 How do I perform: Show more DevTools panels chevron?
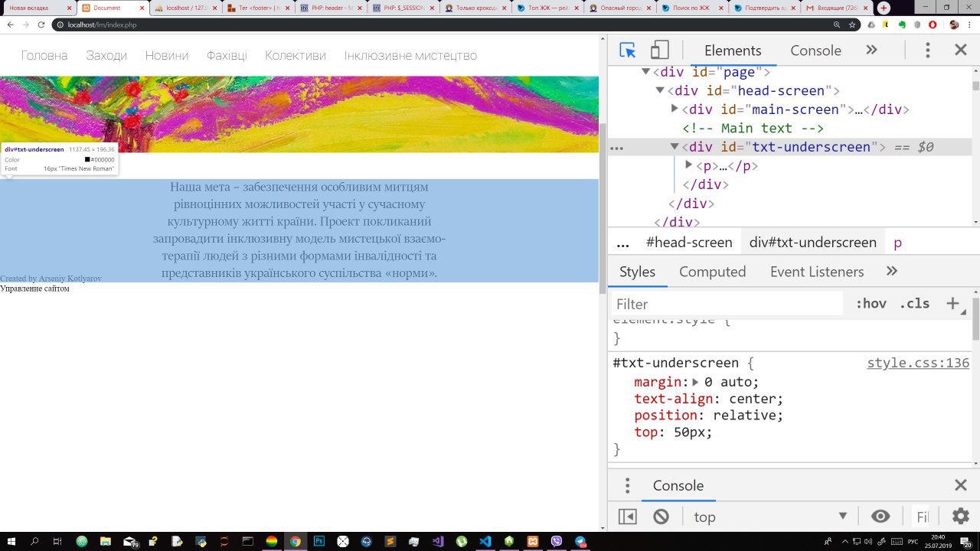[x=871, y=51]
